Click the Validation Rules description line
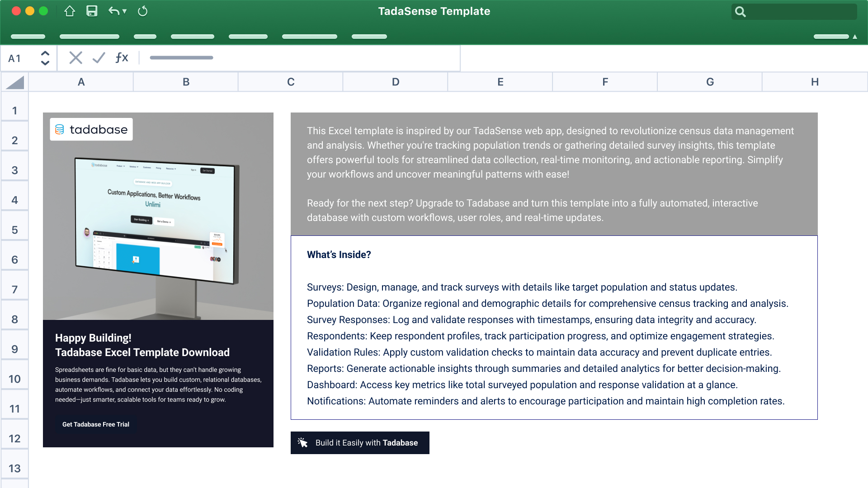Viewport: 868px width, 488px height. point(539,352)
